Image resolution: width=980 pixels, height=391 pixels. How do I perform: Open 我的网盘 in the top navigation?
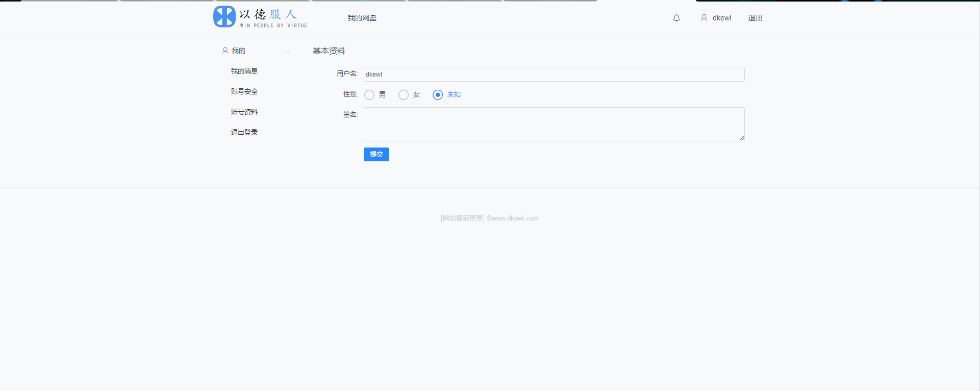tap(362, 18)
